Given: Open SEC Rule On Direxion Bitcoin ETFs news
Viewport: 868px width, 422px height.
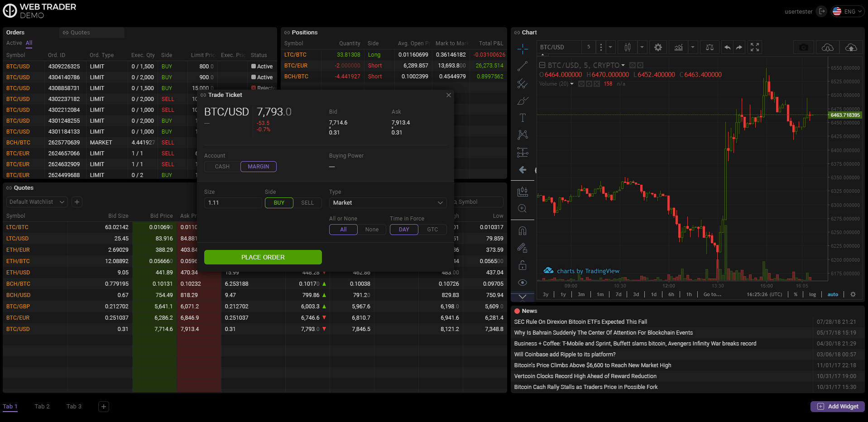Looking at the screenshot, I should tap(580, 322).
